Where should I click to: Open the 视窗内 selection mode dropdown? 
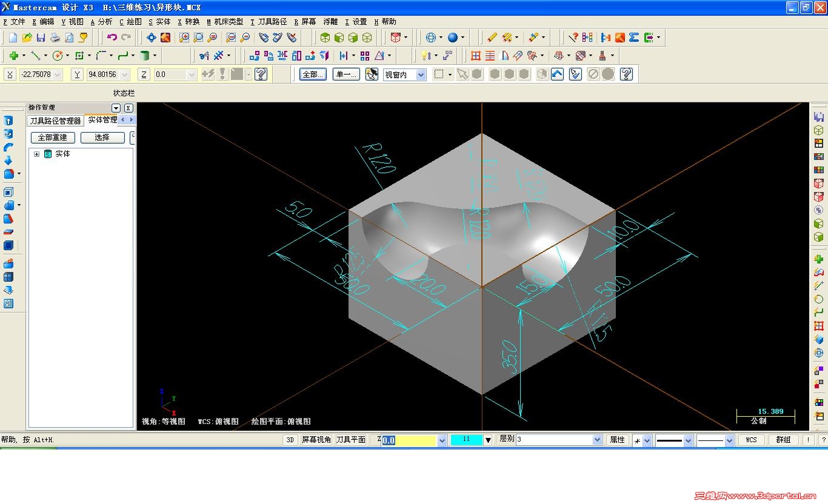(x=421, y=75)
